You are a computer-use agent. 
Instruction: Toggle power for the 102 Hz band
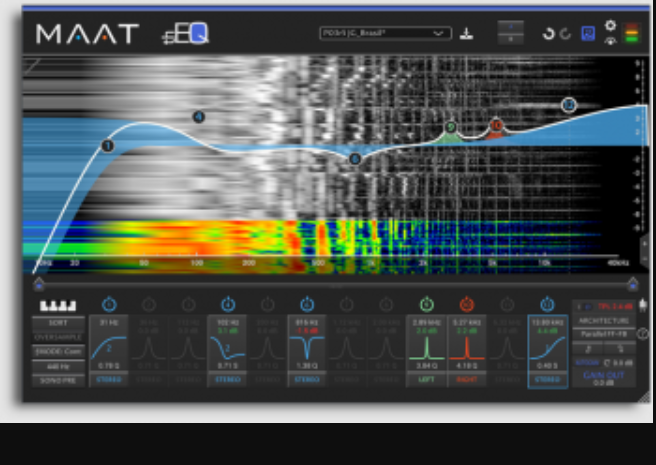228,304
